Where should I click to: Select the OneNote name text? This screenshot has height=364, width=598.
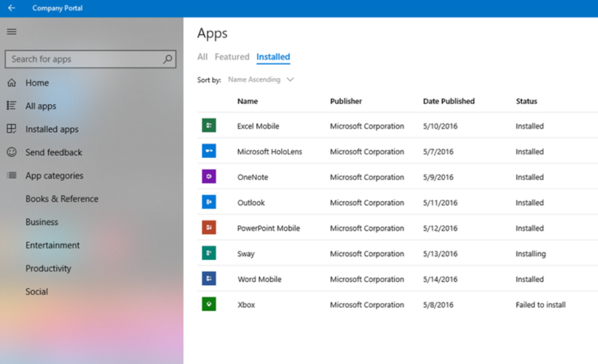click(252, 177)
